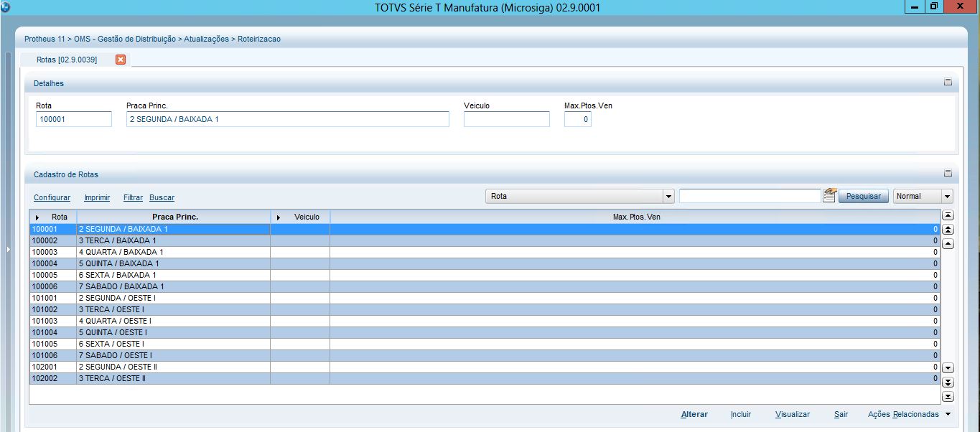
Task: Select row 101003 in the grid
Action: coord(485,321)
